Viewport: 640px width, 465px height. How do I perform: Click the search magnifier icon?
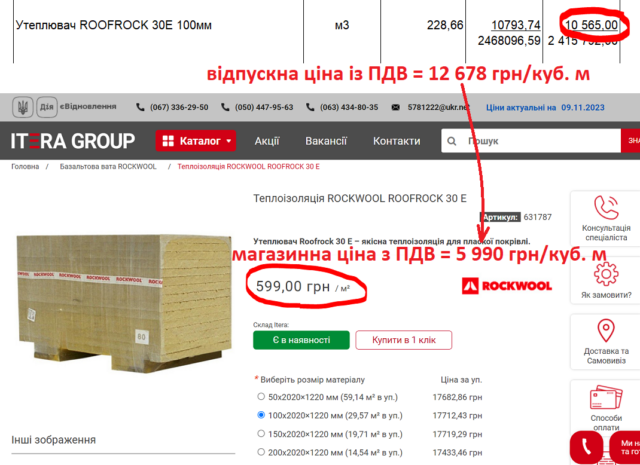coord(451,141)
